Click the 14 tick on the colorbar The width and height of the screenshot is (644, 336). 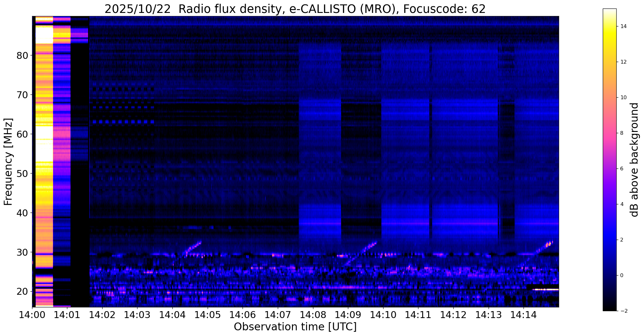tap(623, 26)
